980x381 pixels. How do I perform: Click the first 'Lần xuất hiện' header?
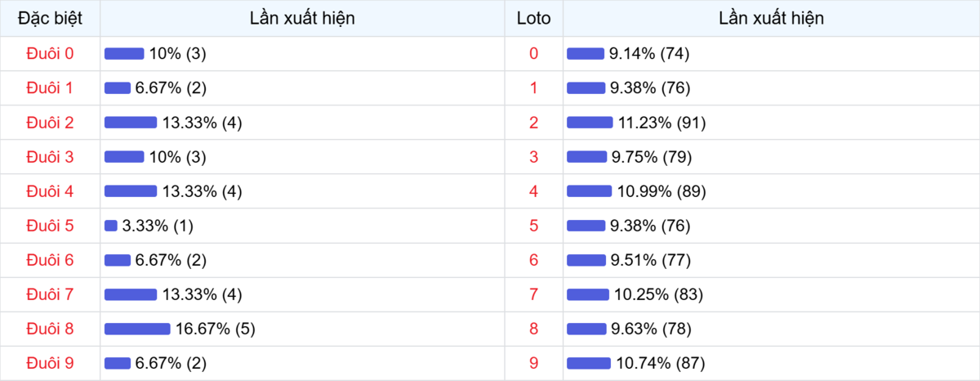pos(302,18)
